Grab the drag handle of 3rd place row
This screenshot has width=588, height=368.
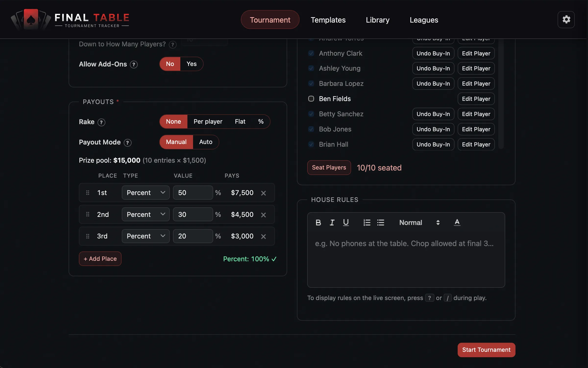click(88, 236)
